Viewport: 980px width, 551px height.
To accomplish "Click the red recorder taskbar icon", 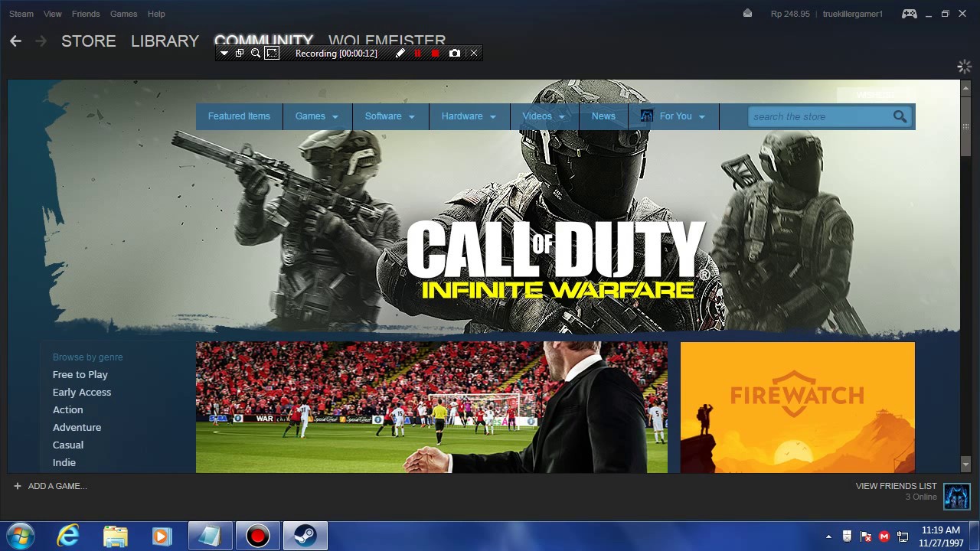I will [x=257, y=536].
